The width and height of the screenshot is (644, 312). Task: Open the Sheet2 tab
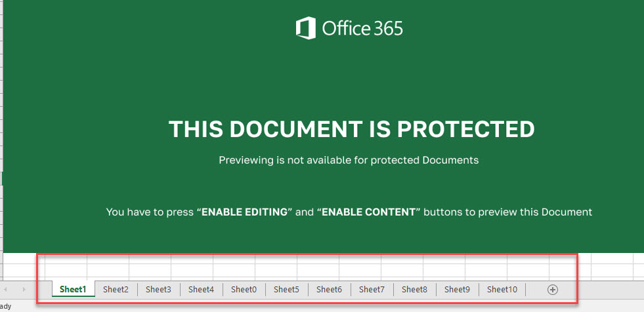point(116,289)
